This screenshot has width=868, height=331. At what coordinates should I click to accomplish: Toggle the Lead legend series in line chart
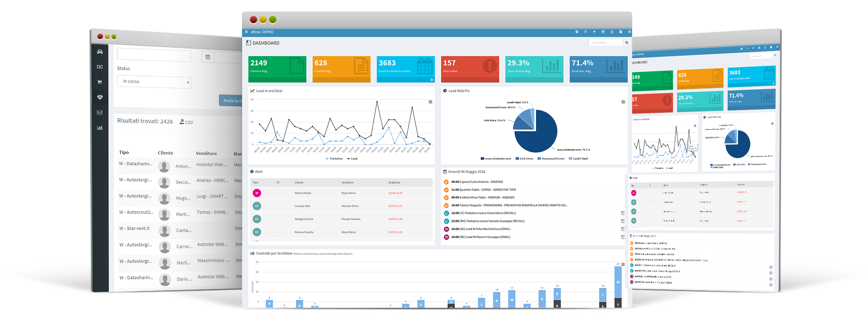tap(352, 159)
